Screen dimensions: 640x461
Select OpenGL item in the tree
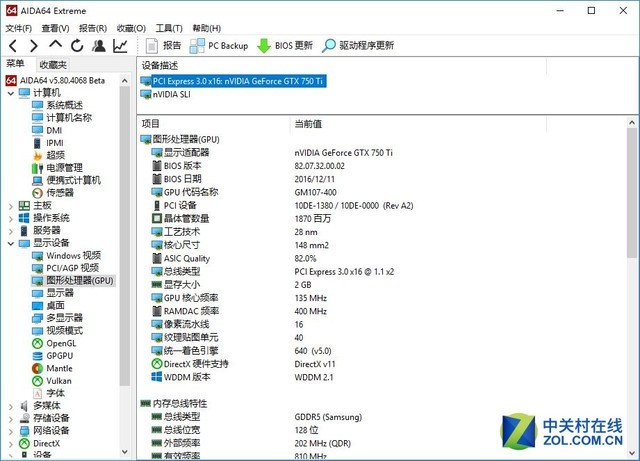click(54, 343)
